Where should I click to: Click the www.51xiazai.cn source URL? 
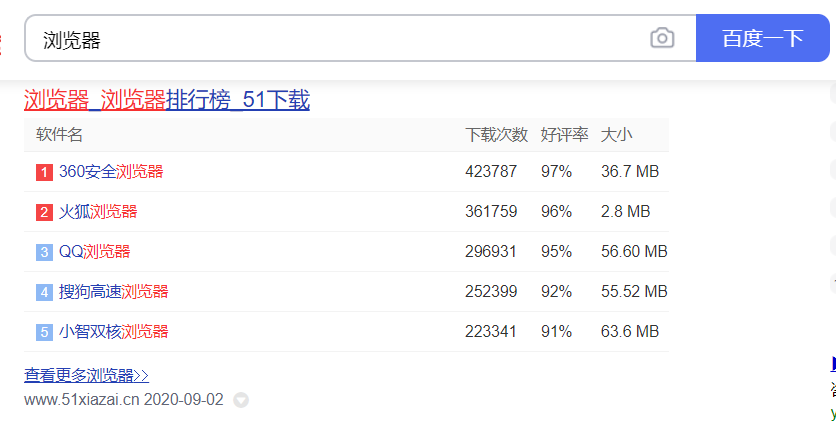pyautogui.click(x=81, y=400)
